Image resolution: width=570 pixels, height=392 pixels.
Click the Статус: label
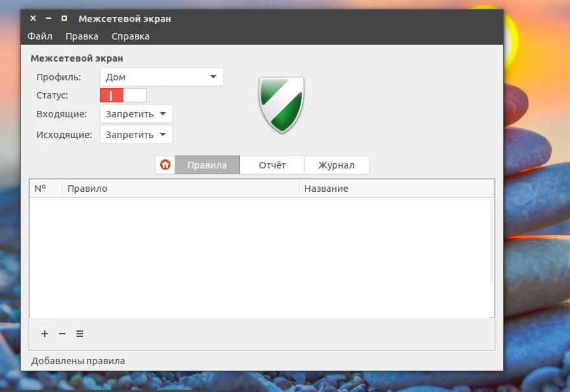coord(52,95)
